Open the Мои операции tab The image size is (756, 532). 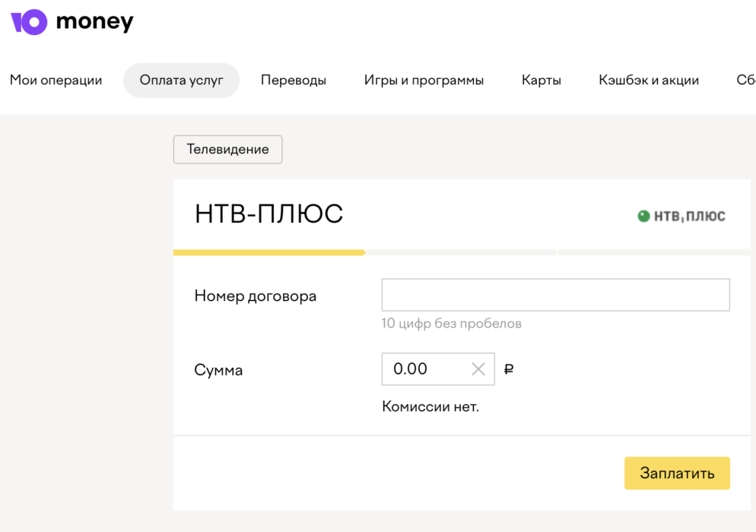click(56, 81)
